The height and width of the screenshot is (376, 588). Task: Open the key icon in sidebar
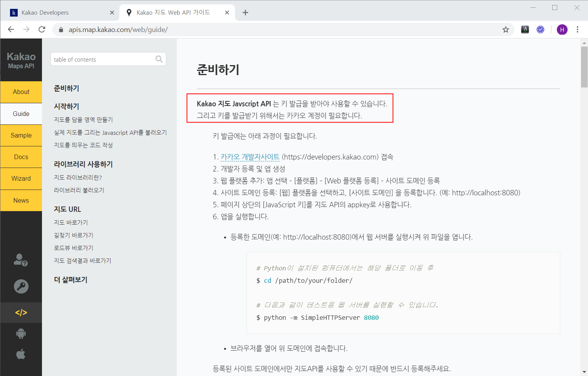21,286
